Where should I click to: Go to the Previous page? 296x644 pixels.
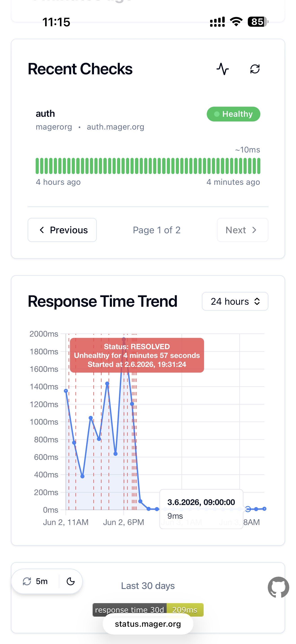(x=62, y=230)
